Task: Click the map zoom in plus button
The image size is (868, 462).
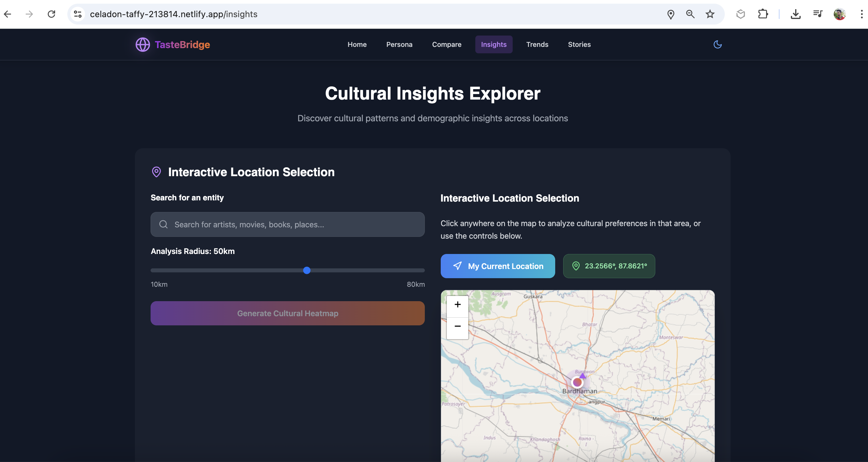Action: (x=457, y=305)
